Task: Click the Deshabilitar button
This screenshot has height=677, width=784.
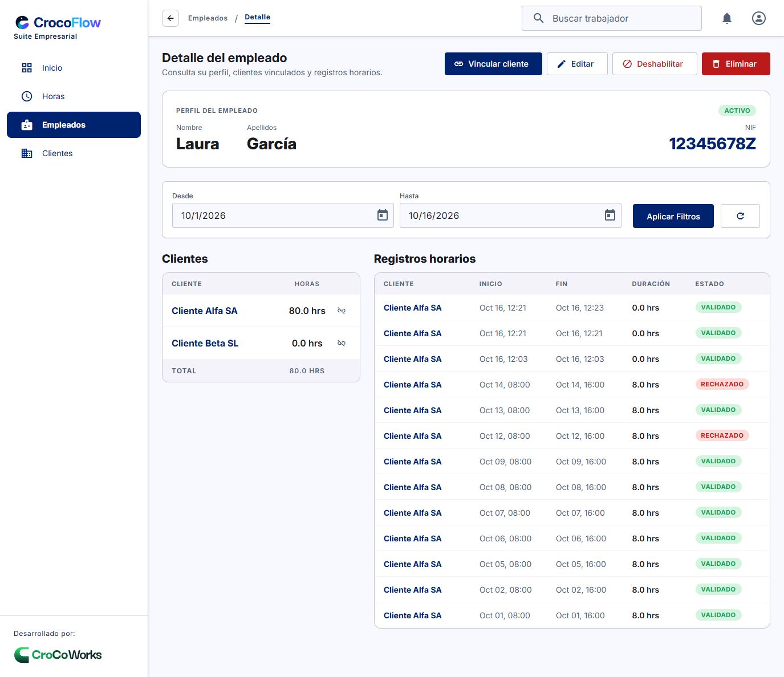Action: tap(655, 64)
